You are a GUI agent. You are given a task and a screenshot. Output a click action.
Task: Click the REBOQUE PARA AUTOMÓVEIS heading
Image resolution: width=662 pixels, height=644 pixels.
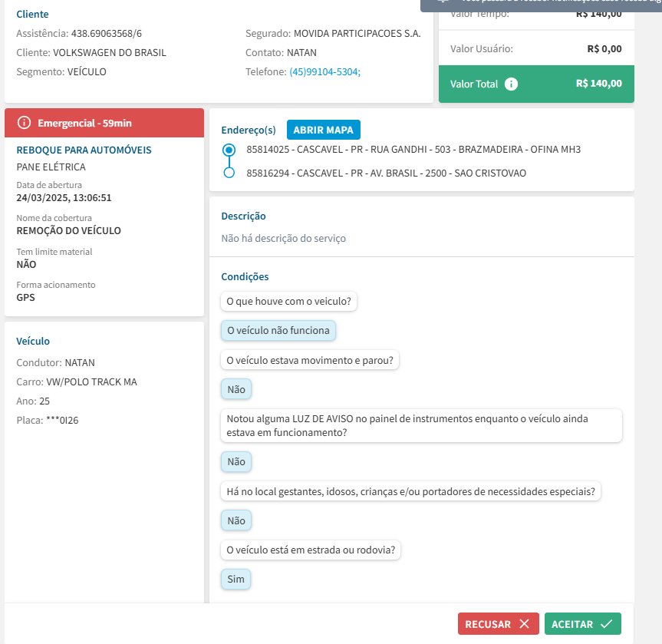84,150
